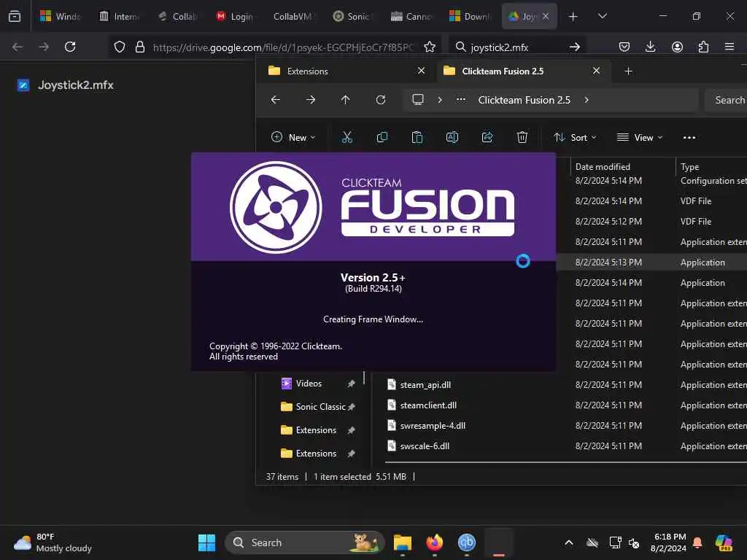This screenshot has width=747, height=560.
Task: Click the Delete trash icon in Explorer
Action: [522, 138]
